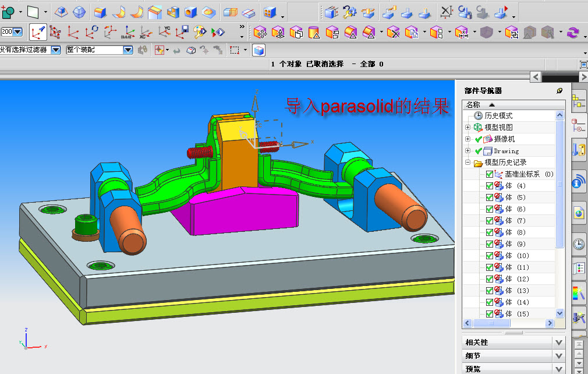Image resolution: width=588 pixels, height=374 pixels.
Task: Open the Assembly Navigator sidebar tab
Action: [578, 102]
